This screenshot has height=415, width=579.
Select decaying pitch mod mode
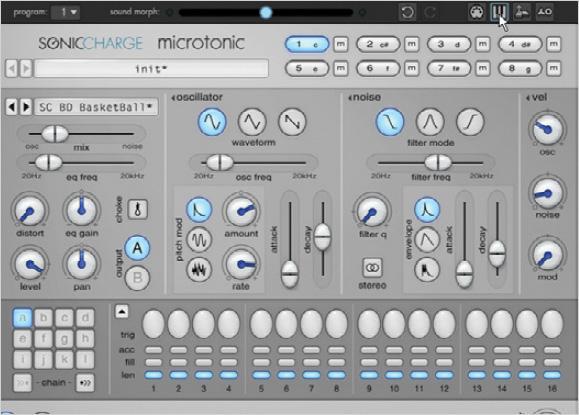pos(199,209)
